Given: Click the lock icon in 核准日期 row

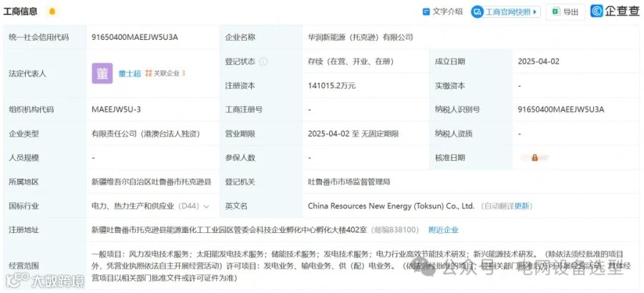Looking at the screenshot, I should [535, 158].
